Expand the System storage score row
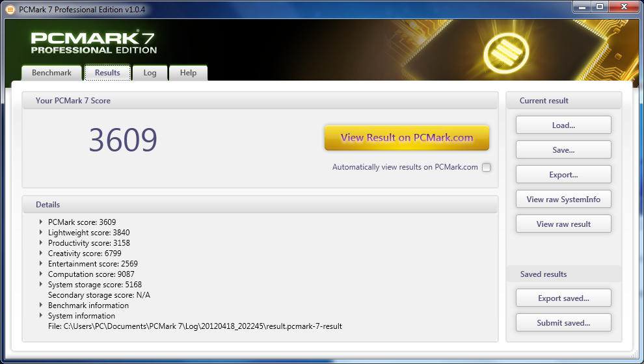 pyautogui.click(x=41, y=284)
